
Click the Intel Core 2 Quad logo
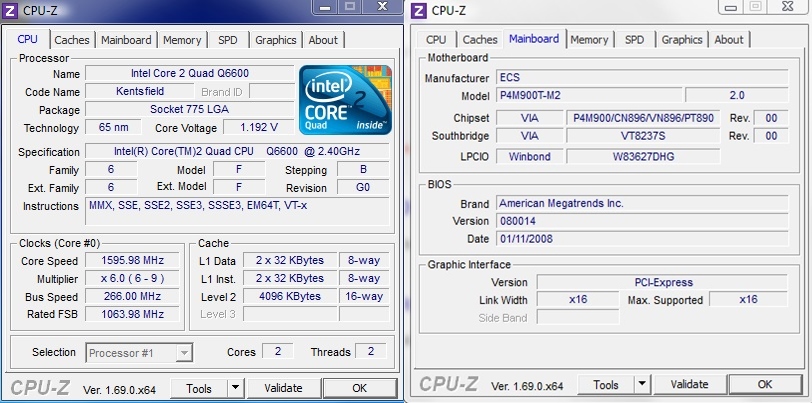pyautogui.click(x=345, y=99)
